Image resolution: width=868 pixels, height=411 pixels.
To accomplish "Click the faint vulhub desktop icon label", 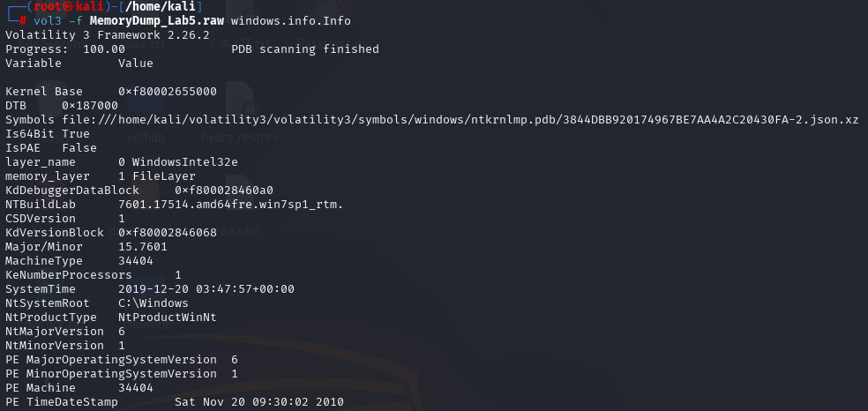I will (146, 138).
